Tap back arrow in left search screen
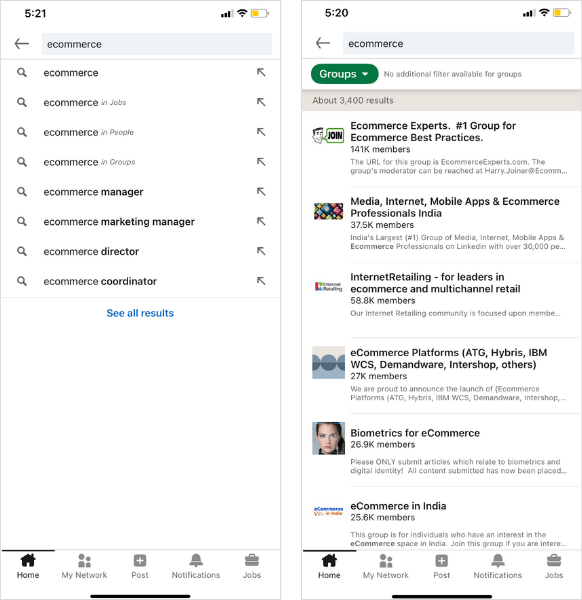Screen dimensions: 582x600 (x=21, y=44)
